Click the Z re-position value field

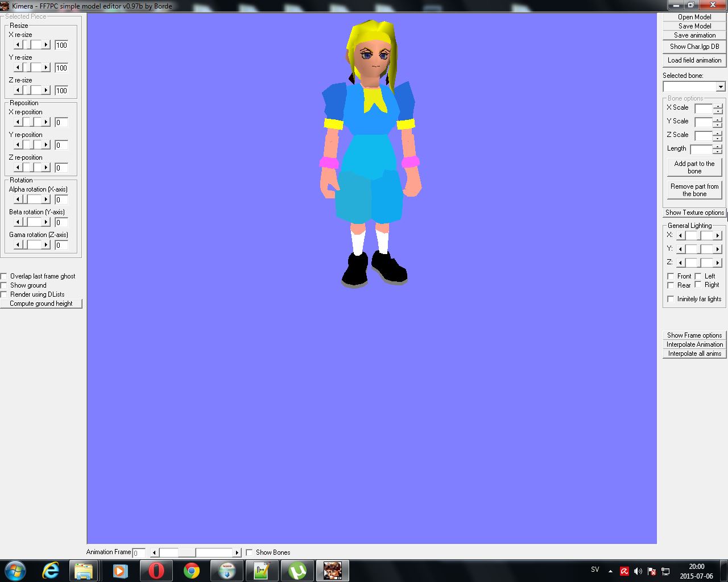pyautogui.click(x=61, y=168)
